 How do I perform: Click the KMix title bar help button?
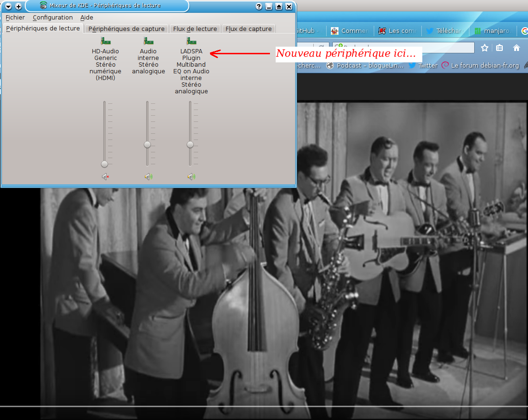point(259,6)
